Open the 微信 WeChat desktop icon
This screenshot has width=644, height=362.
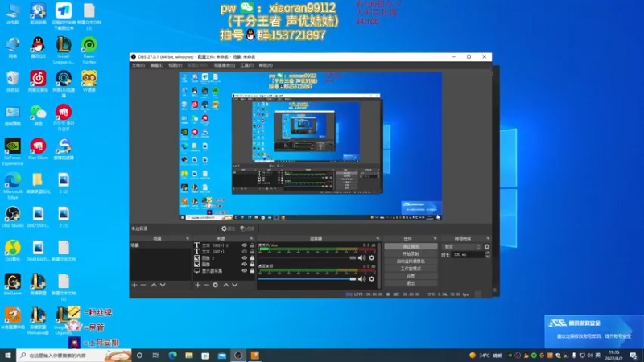[x=38, y=115]
